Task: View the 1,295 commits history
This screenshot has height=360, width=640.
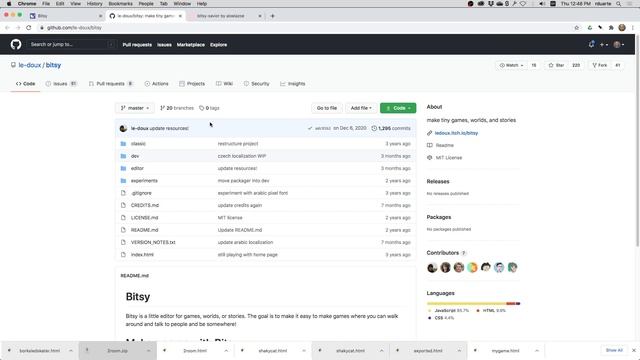Action: 391,128
